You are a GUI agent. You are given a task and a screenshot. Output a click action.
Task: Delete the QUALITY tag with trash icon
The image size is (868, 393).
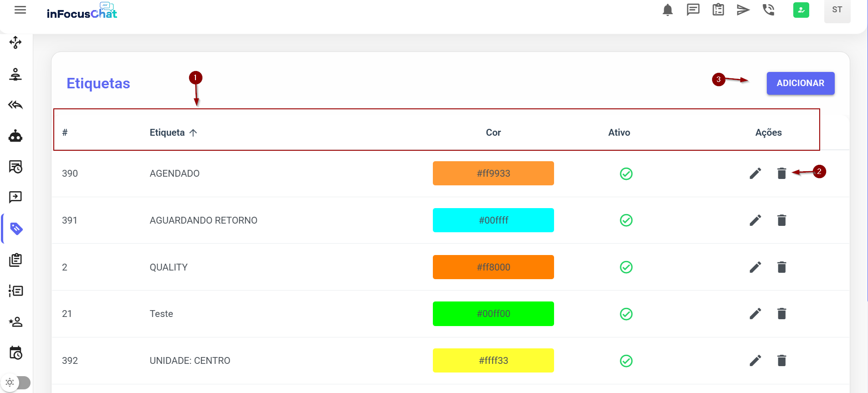781,267
